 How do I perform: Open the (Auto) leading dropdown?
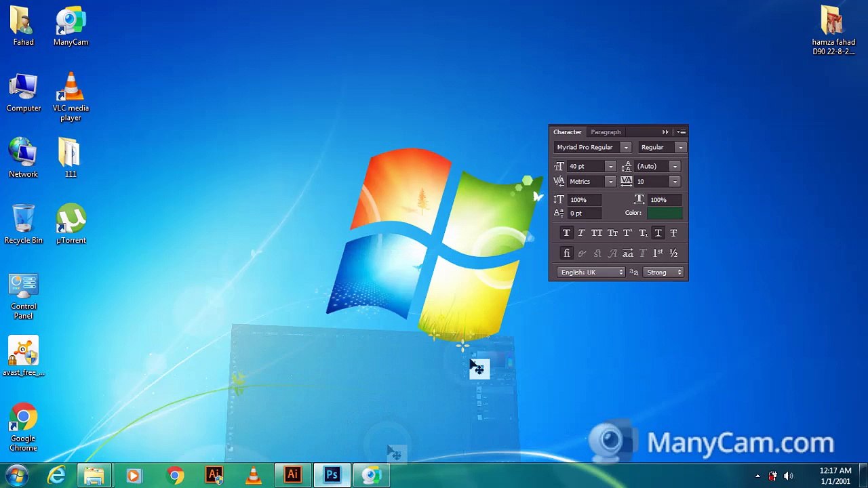(675, 167)
